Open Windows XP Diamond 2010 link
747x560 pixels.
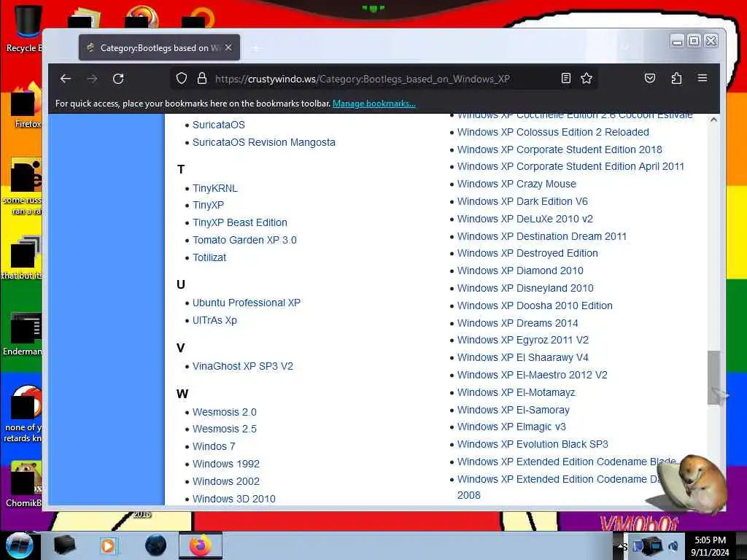[x=520, y=271]
